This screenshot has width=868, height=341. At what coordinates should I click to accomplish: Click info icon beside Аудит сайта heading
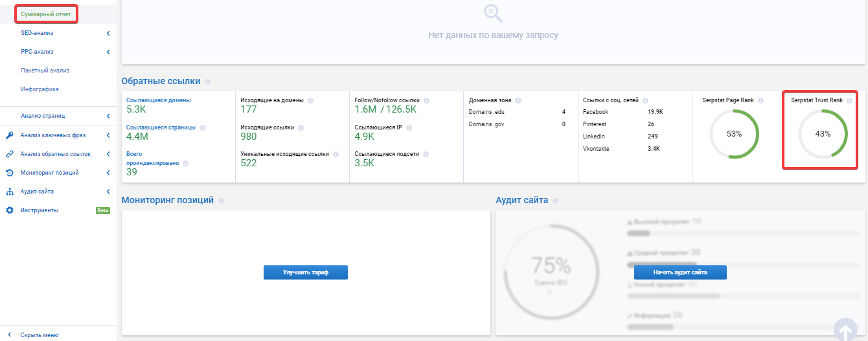(556, 201)
